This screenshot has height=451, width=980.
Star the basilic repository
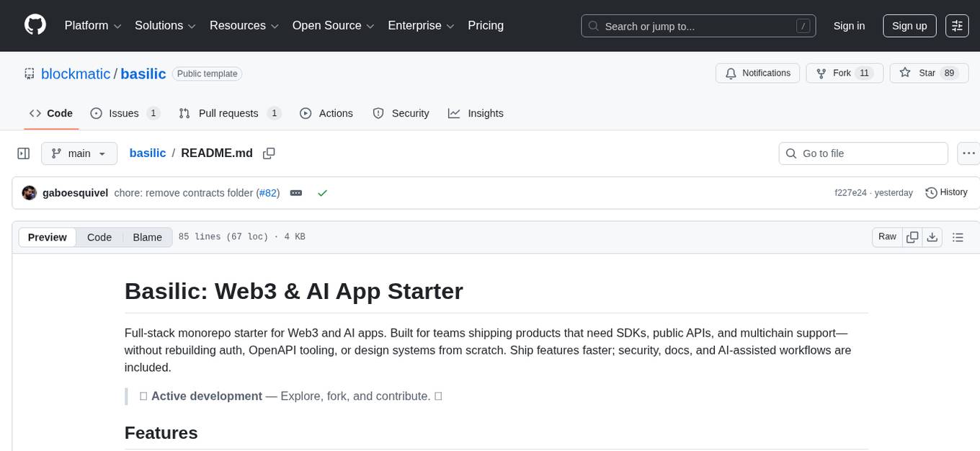[x=919, y=73]
